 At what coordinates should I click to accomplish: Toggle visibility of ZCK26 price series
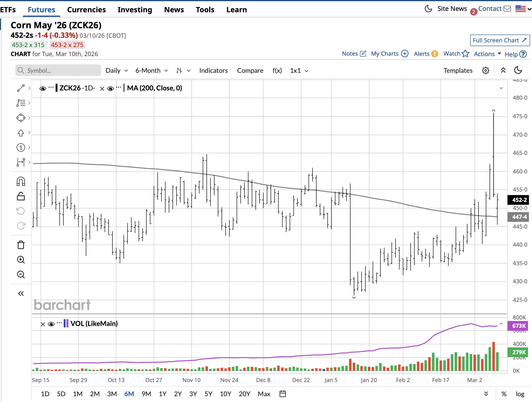point(43,89)
